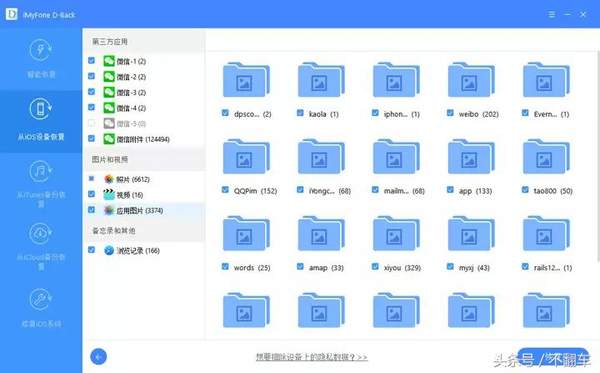Toggle the 微信-3 (2) checkbox
600x373 pixels.
pyautogui.click(x=91, y=92)
